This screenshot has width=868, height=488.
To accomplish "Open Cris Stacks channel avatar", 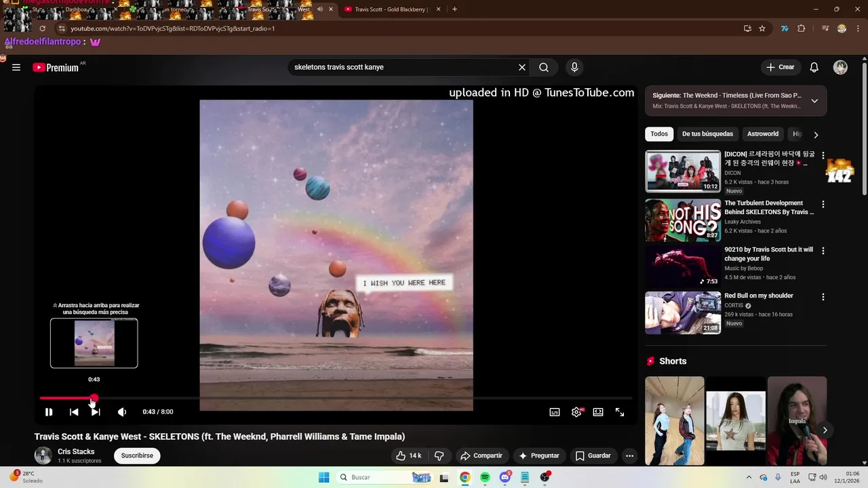I will [43, 455].
